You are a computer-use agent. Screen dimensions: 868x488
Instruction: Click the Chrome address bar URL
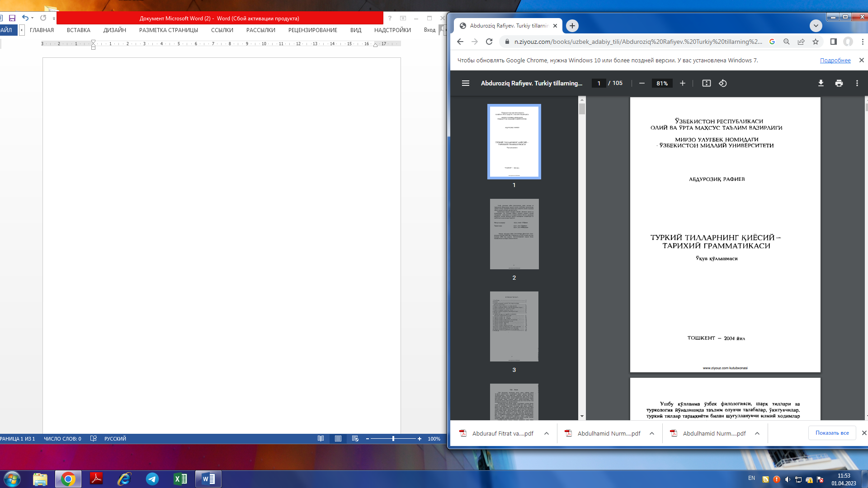pos(638,42)
